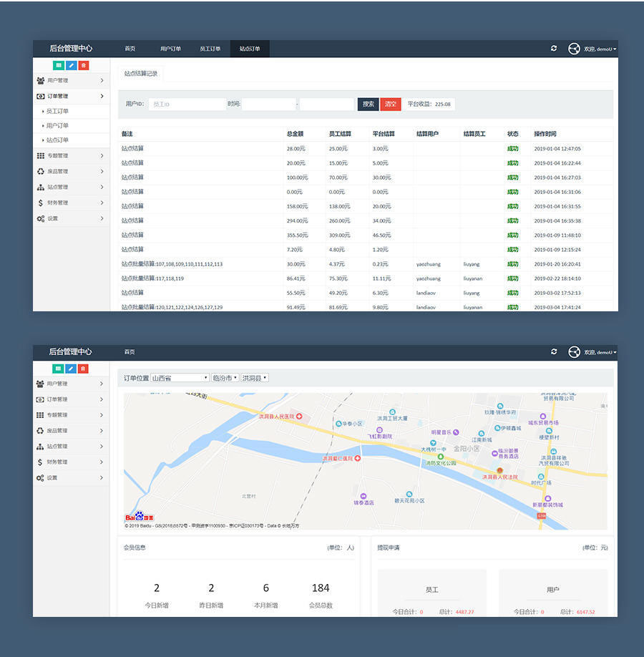The height and width of the screenshot is (657, 644).
Task: Click user avatar icon in map dashboard header
Action: (574, 352)
